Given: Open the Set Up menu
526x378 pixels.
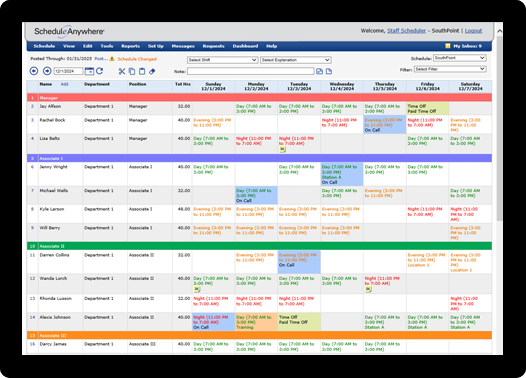Looking at the screenshot, I should [156, 46].
